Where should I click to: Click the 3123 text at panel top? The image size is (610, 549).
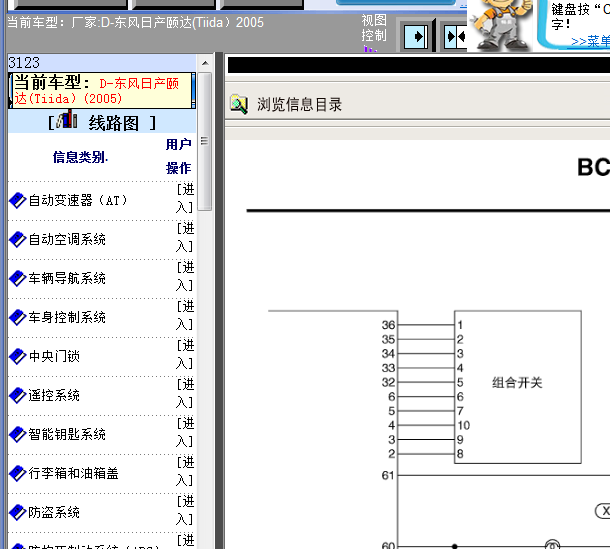[24, 63]
